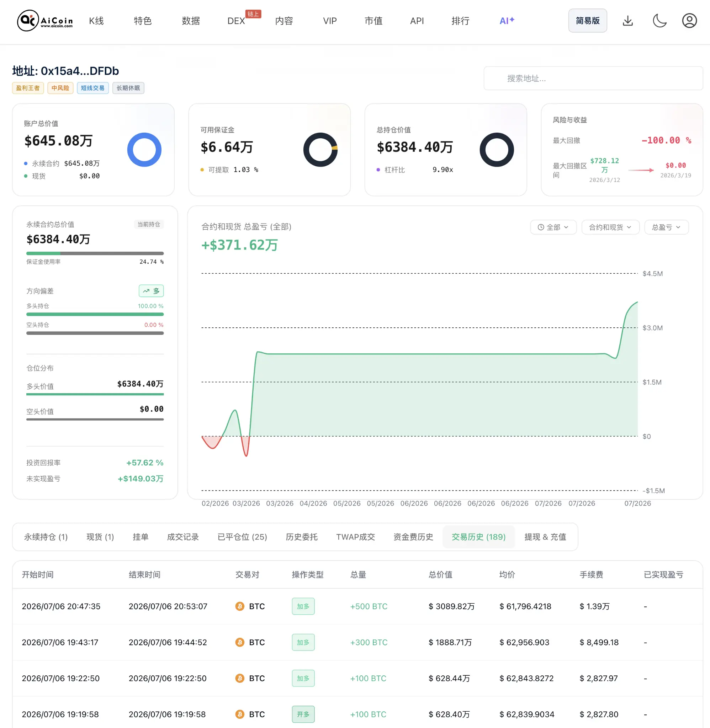The width and height of the screenshot is (710, 728).
Task: Click 加多 tag in +300 BTC row
Action: (303, 642)
